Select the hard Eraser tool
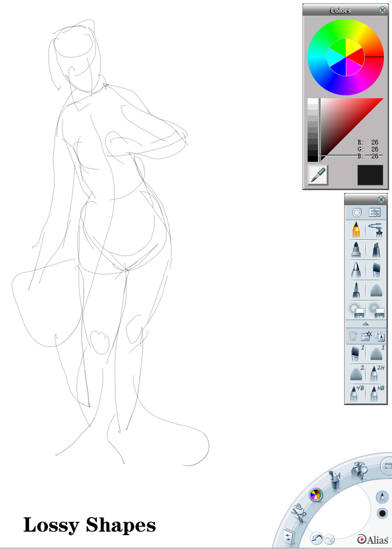 pos(356,310)
